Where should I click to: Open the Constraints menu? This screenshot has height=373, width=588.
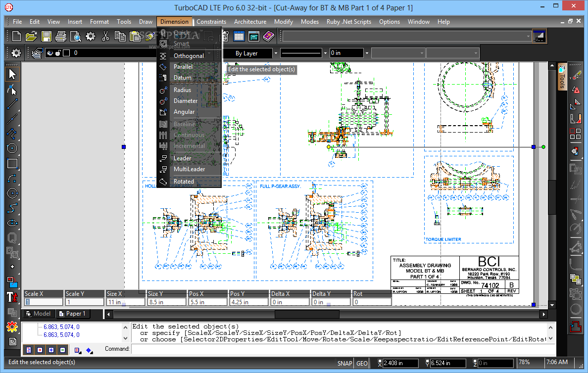click(211, 22)
